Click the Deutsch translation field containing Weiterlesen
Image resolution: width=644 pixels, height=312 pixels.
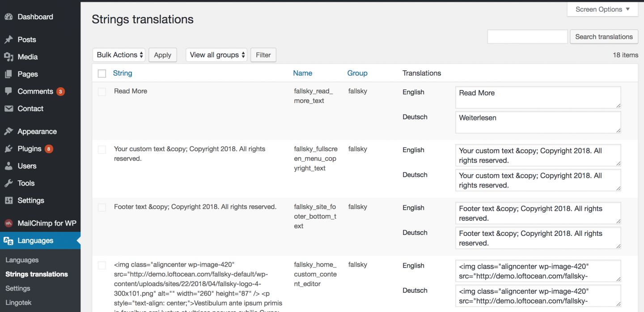[538, 122]
